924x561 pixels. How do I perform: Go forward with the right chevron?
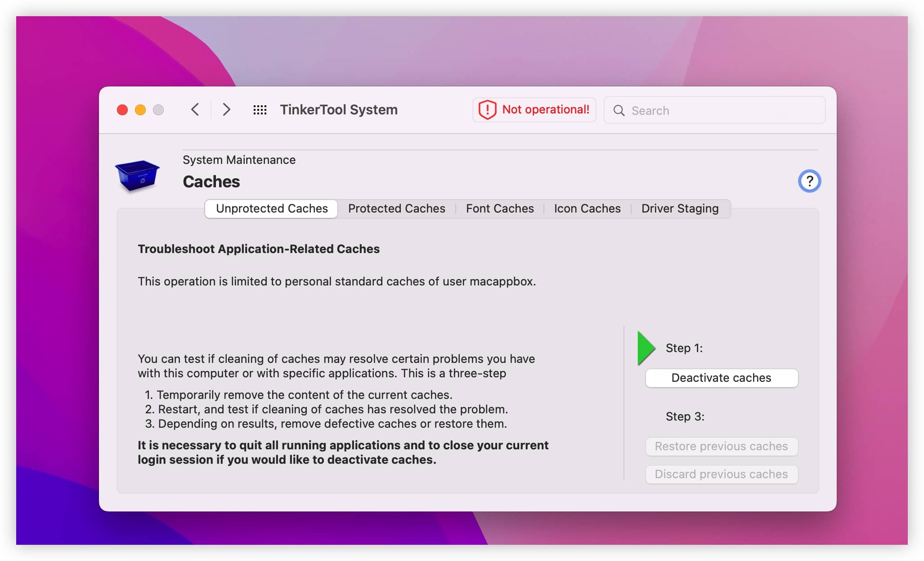pyautogui.click(x=226, y=109)
